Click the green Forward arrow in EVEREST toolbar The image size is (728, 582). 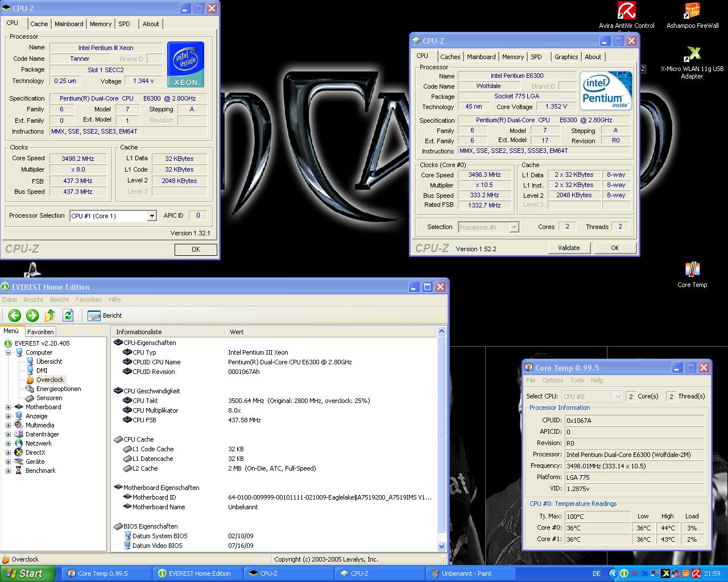(x=32, y=315)
